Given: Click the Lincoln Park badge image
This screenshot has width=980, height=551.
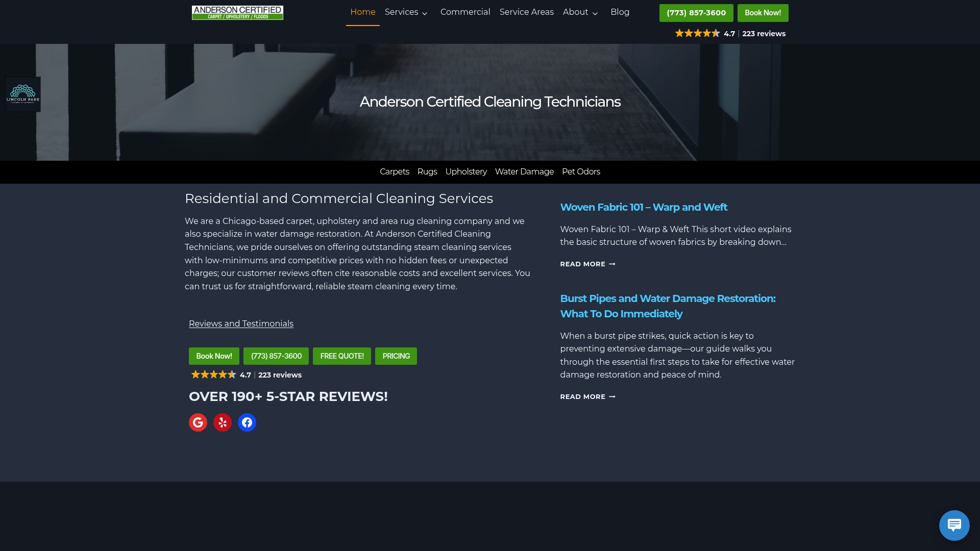Looking at the screenshot, I should (x=23, y=94).
